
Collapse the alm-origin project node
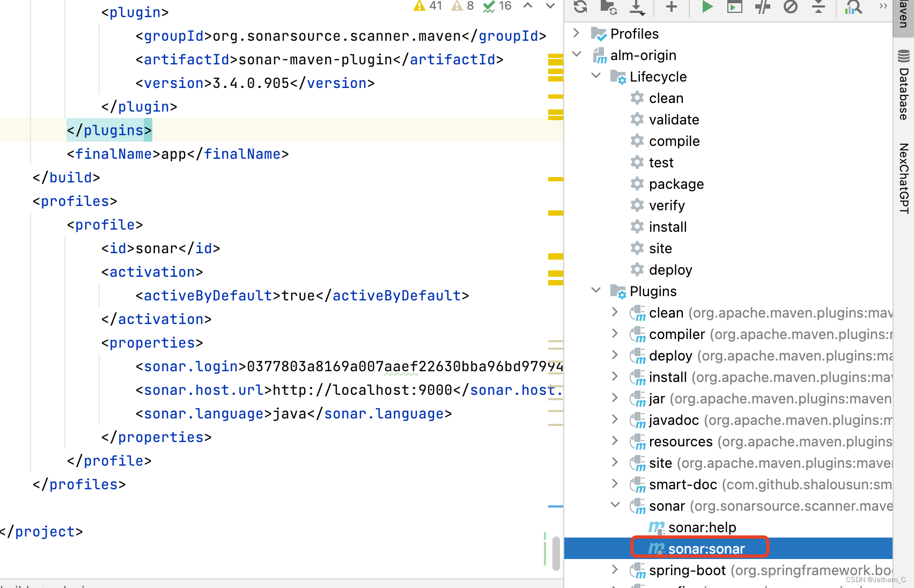[577, 54]
